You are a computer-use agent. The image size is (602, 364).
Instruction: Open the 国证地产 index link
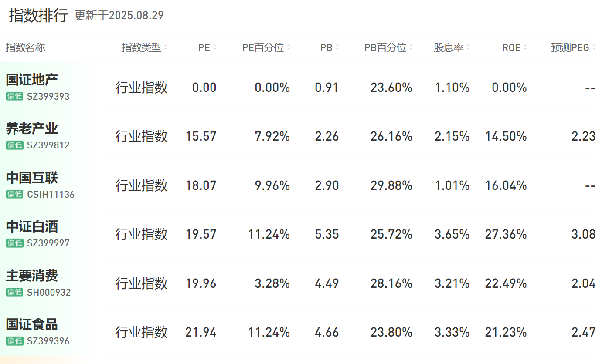click(x=32, y=80)
